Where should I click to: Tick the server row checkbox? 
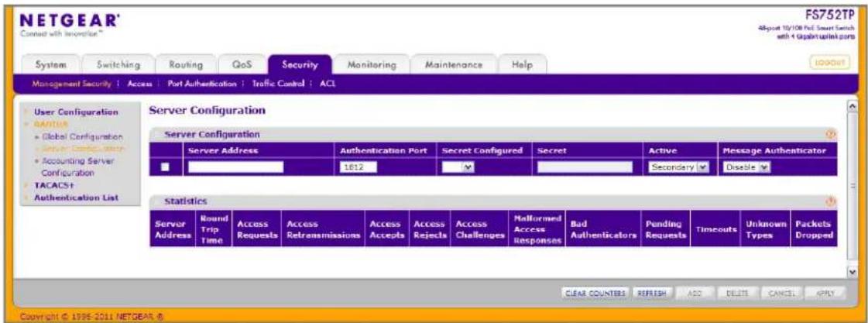coord(166,167)
